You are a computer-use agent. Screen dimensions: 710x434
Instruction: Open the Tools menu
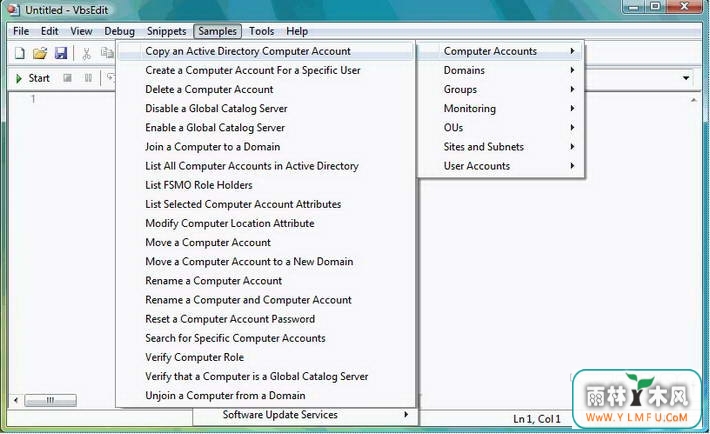(x=261, y=31)
